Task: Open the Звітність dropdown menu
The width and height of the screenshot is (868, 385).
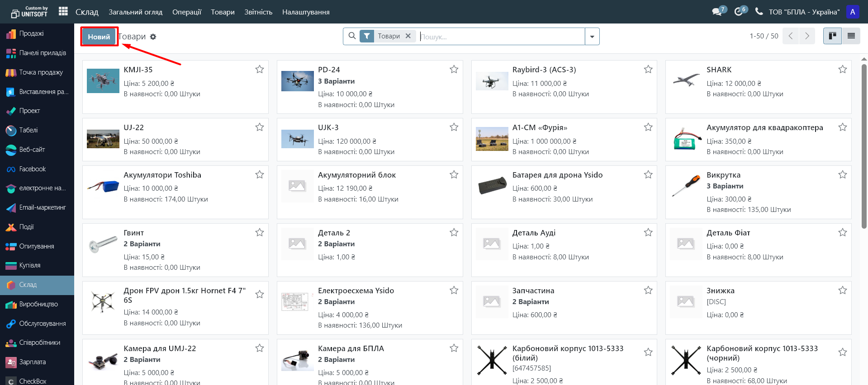Action: 258,12
